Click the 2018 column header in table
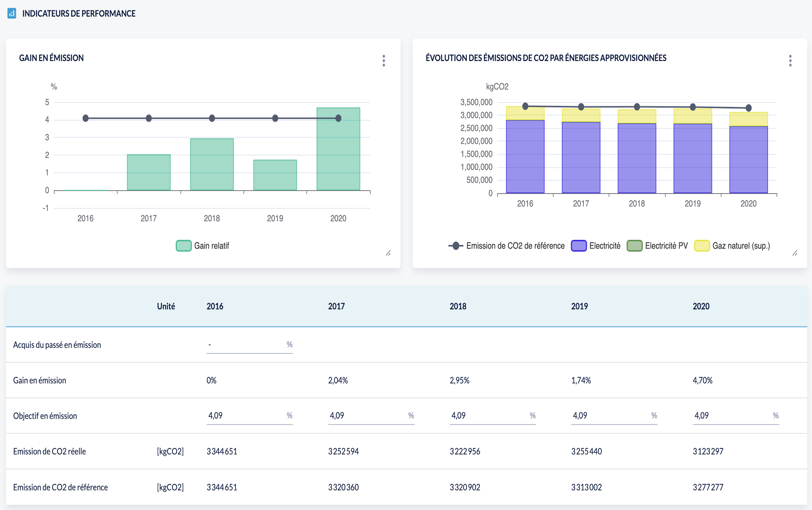Screen dimensions: 812x510 click(458, 306)
